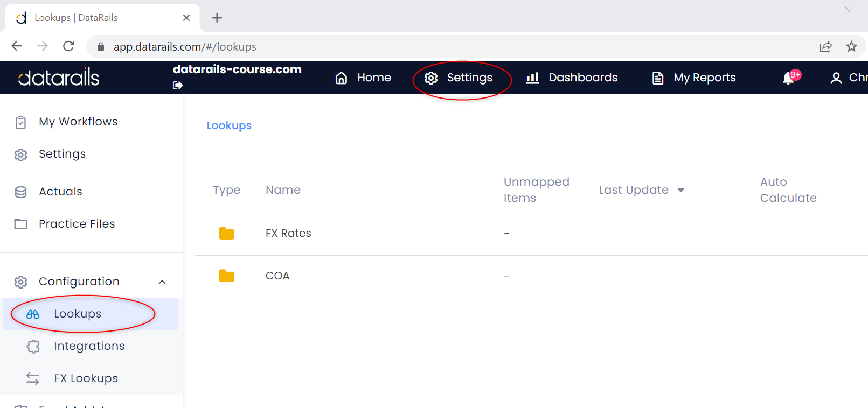Open FX Lookups in Configuration menu
Screen dimensions: 868x408
click(x=86, y=378)
